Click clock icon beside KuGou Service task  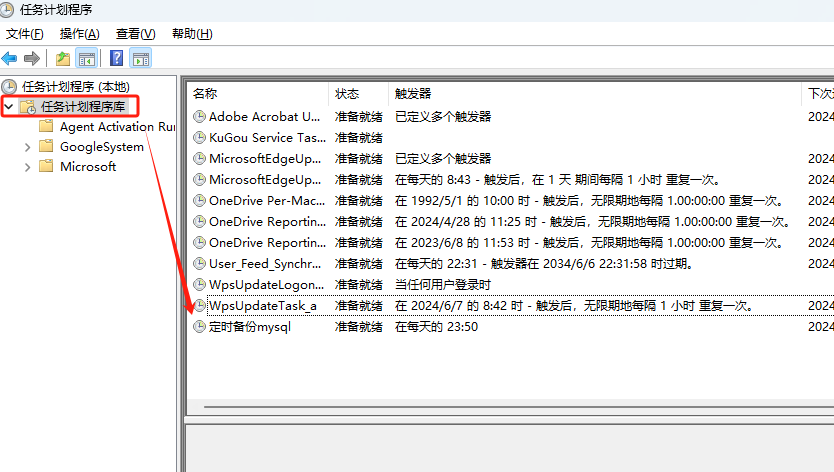[x=199, y=138]
